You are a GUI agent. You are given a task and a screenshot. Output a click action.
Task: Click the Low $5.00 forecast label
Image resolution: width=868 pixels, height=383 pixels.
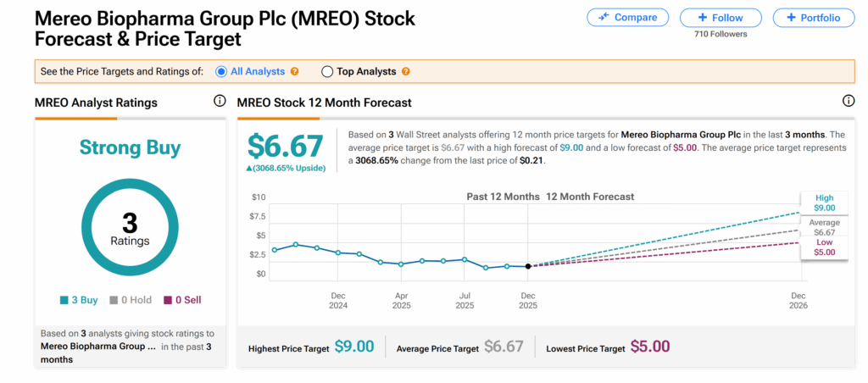[824, 247]
